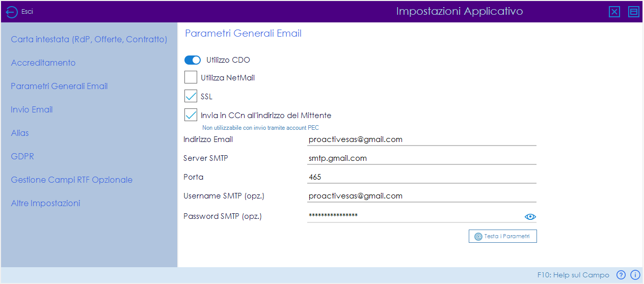Open the Accreditamento section

pos(43,63)
